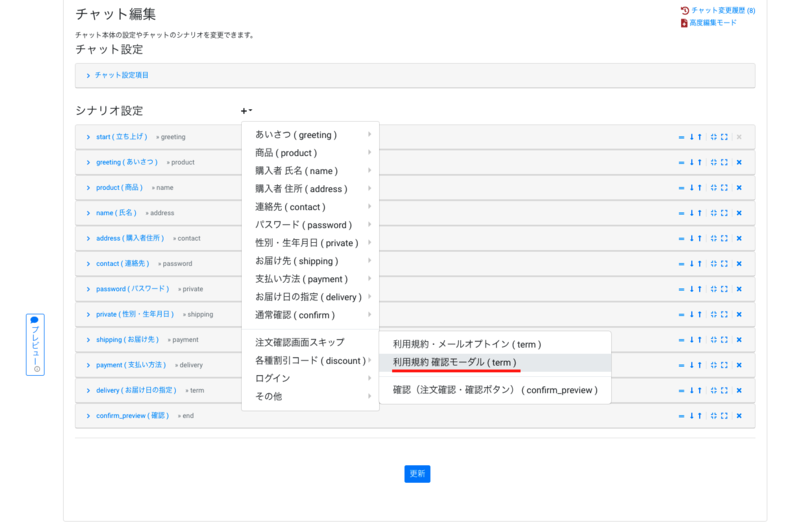Select 確認（注文確認・確認ボタン） confirm_preview item
Viewport: 800px width, 525px height.
coord(494,390)
